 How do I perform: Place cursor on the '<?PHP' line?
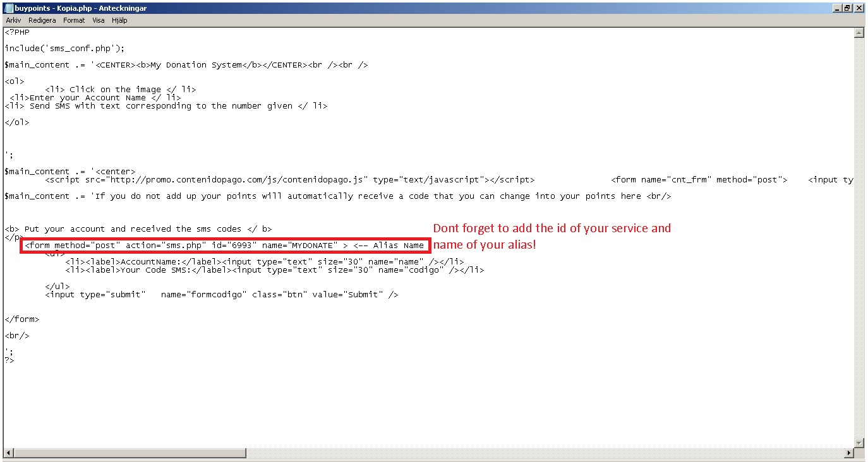[x=16, y=32]
